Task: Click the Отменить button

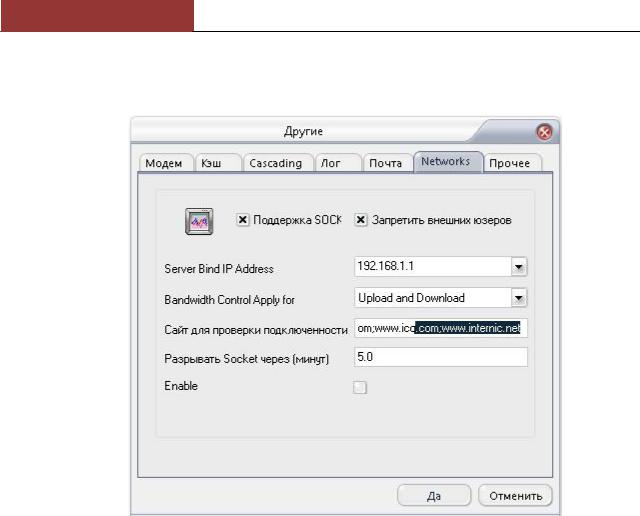Action: 515,496
